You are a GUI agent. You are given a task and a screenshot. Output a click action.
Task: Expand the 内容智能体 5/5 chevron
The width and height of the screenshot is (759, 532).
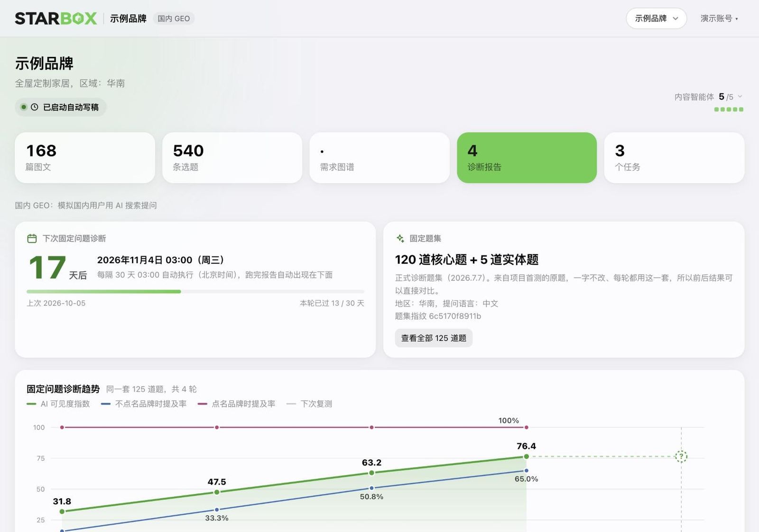point(740,96)
